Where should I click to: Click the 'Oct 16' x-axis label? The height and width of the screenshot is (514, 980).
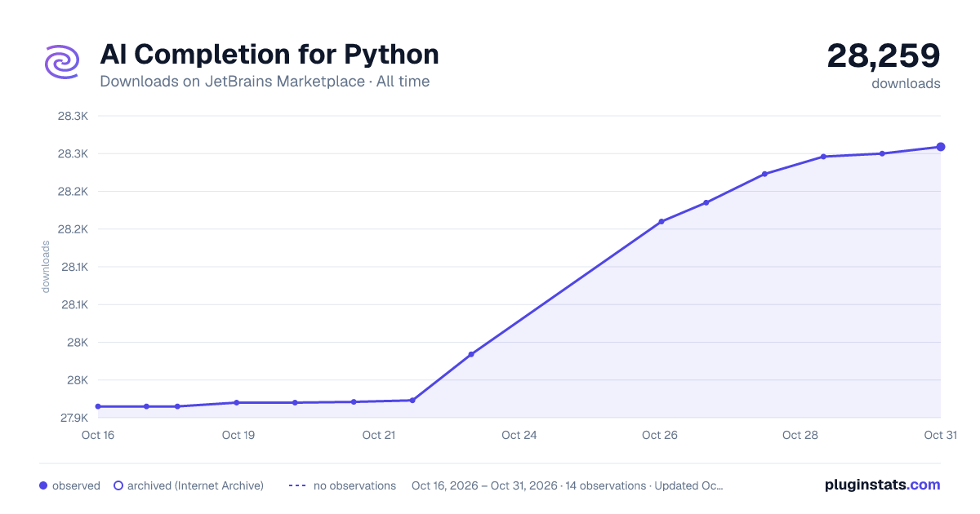[x=98, y=435]
